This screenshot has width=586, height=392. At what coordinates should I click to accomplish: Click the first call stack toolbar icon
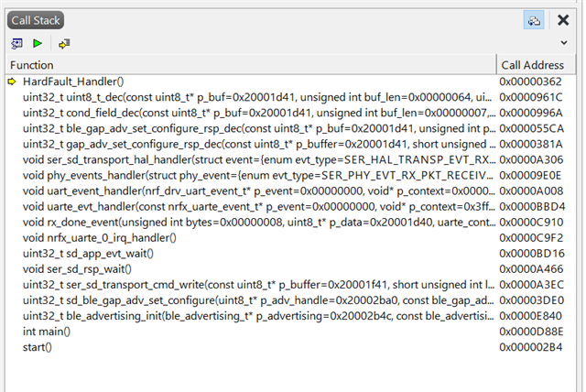point(16,44)
